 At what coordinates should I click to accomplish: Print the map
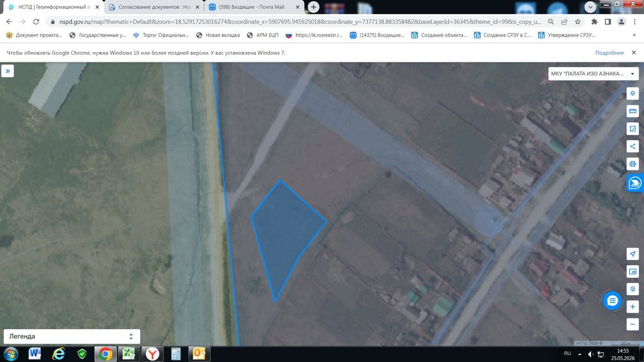coord(633,164)
